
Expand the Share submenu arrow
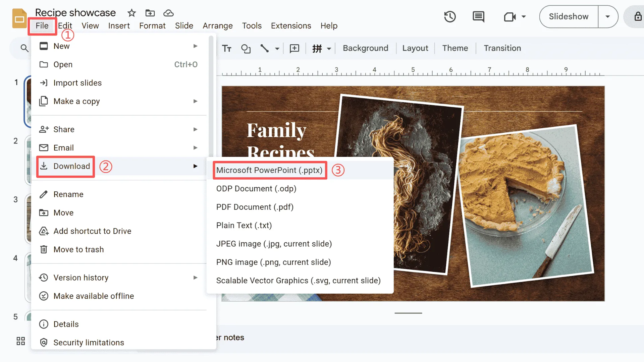pos(195,129)
